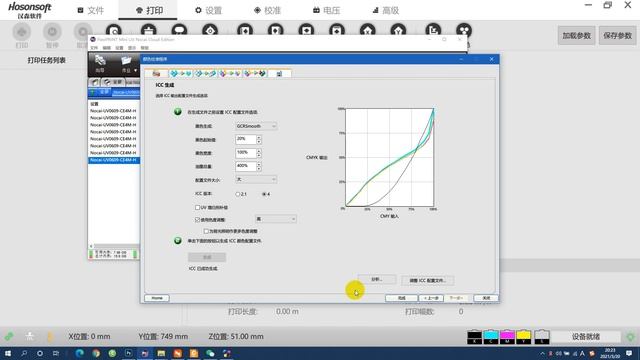Open the Windows Start menu
This screenshot has width=640, height=360.
pyautogui.click(x=8, y=353)
